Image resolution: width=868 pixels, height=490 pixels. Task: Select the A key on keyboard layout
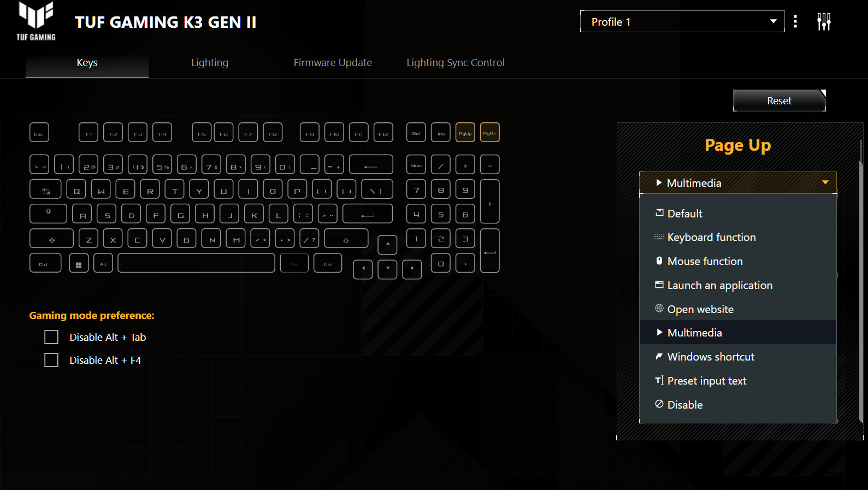[x=82, y=214]
